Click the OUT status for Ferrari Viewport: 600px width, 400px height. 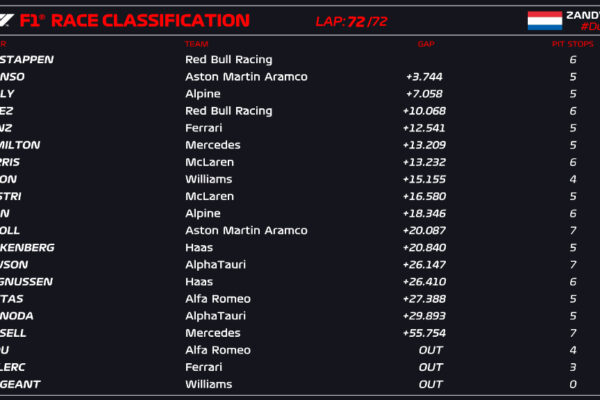pos(430,367)
